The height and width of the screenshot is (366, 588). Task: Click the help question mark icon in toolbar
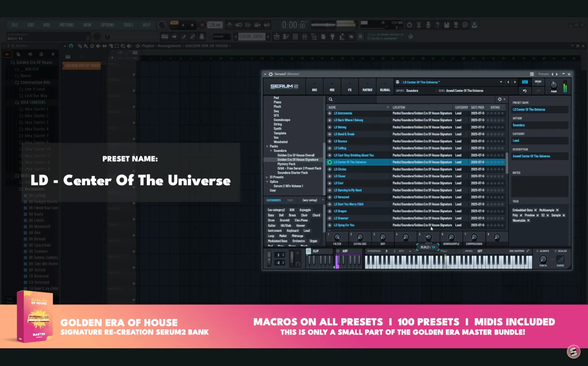click(438, 25)
